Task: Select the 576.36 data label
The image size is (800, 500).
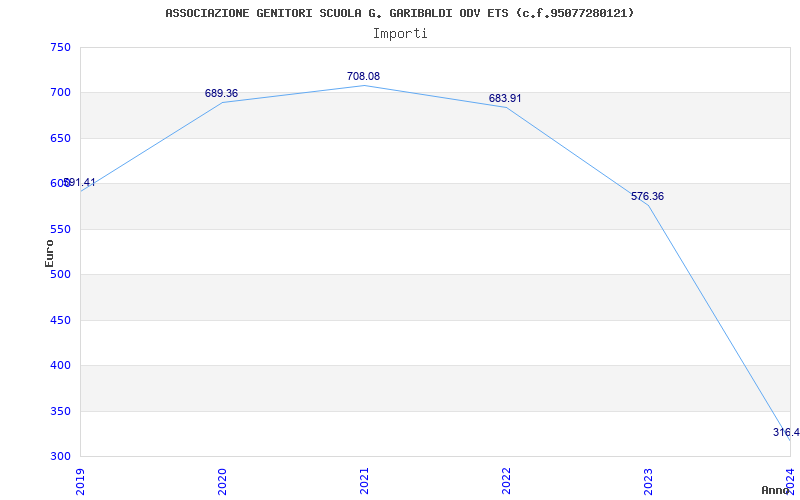Action: tap(647, 196)
